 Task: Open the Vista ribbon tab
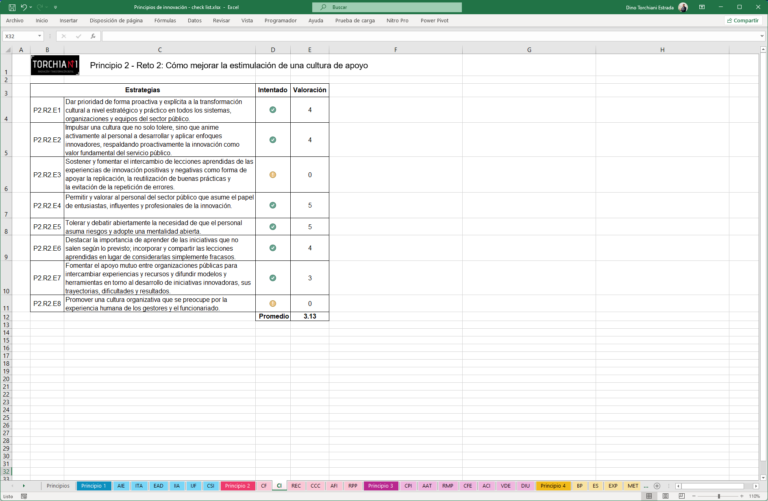tap(247, 21)
